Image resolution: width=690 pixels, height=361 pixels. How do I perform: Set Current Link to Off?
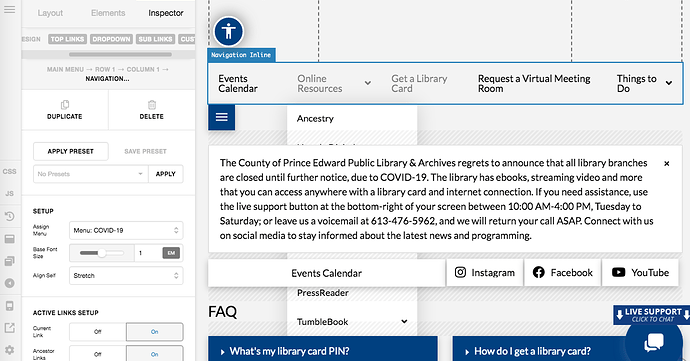[x=98, y=332]
